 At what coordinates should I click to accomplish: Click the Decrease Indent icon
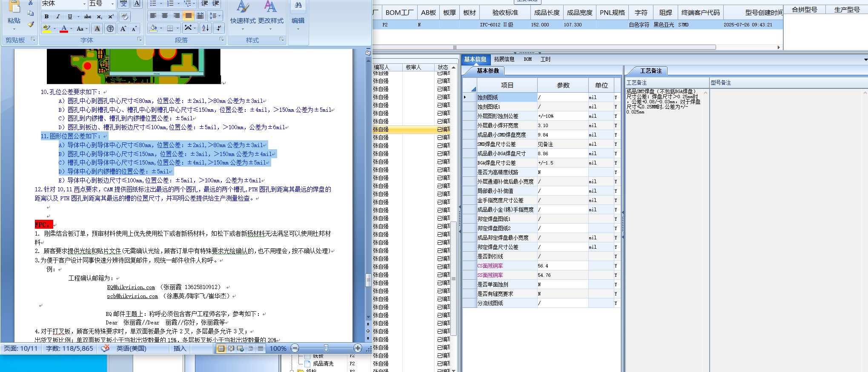[204, 3]
